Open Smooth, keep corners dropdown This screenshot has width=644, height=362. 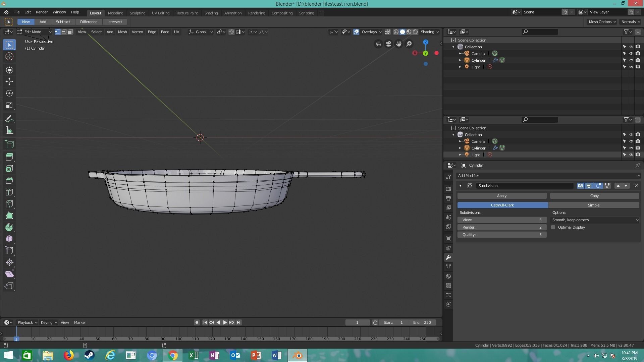(595, 220)
